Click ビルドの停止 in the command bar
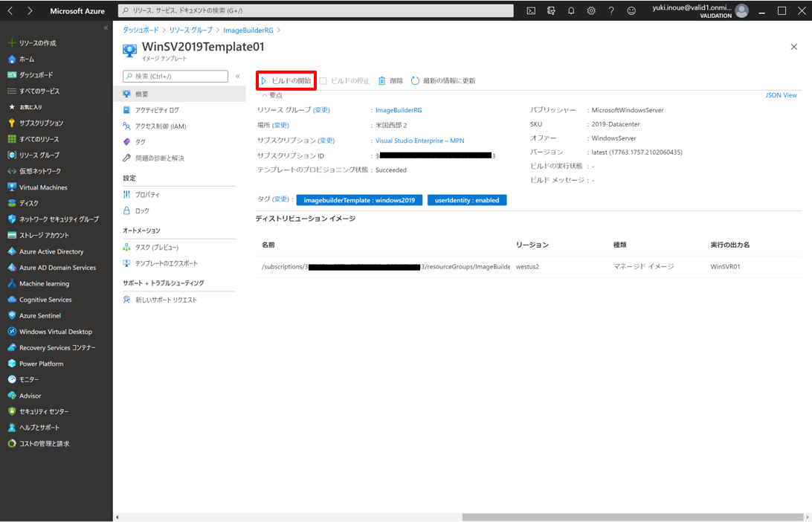812x522 pixels. (x=345, y=81)
